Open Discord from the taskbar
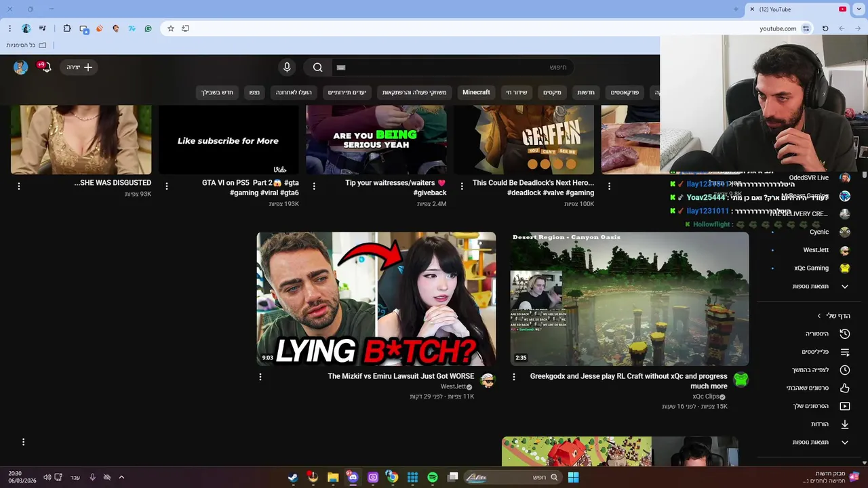 [x=353, y=477]
